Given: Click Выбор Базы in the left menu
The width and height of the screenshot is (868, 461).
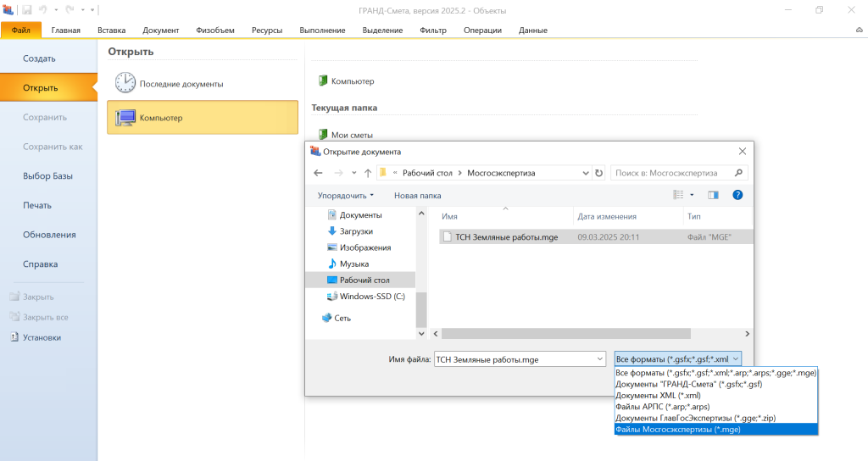Looking at the screenshot, I should click(x=47, y=176).
